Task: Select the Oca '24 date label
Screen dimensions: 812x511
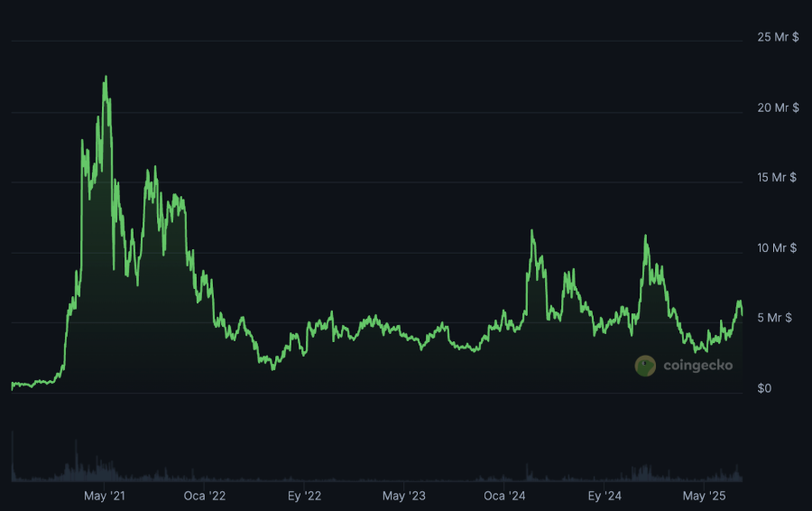Action: click(x=504, y=496)
